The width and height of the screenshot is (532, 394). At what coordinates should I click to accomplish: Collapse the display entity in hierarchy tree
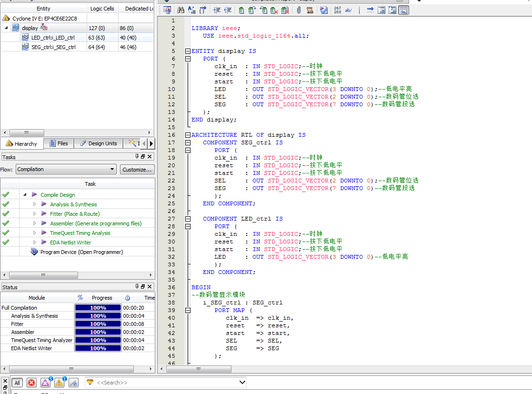click(x=7, y=28)
